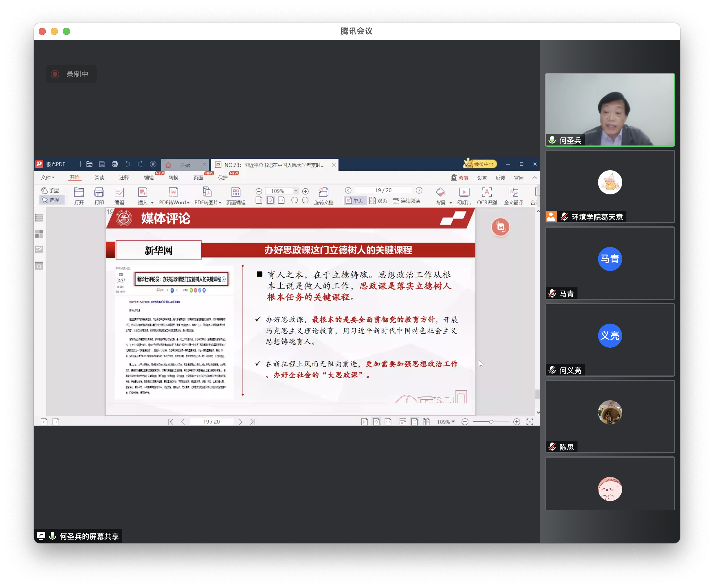Open the PDF转Word converter

(173, 192)
